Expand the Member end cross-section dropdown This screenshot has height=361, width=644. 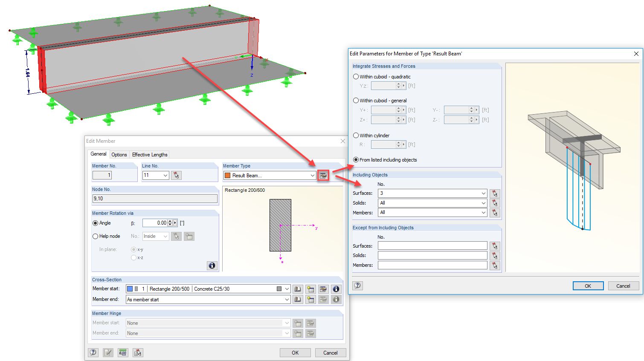coord(287,299)
